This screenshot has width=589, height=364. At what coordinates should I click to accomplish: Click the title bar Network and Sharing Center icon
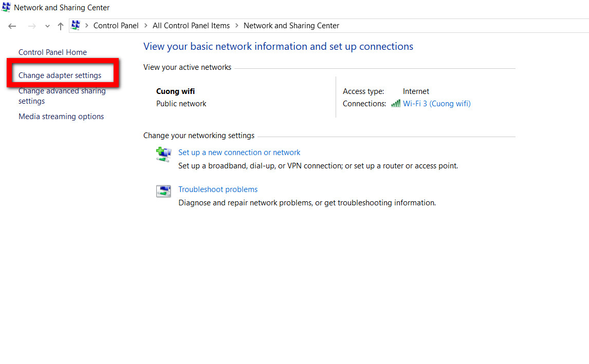click(x=6, y=7)
